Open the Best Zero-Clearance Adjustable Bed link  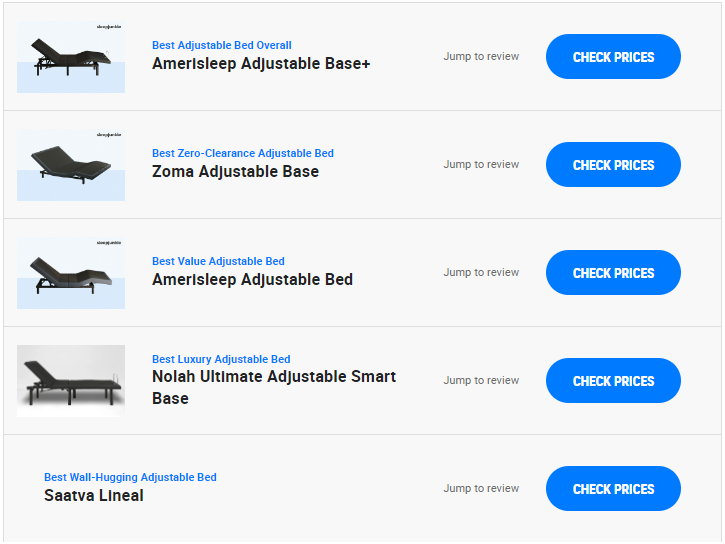243,153
